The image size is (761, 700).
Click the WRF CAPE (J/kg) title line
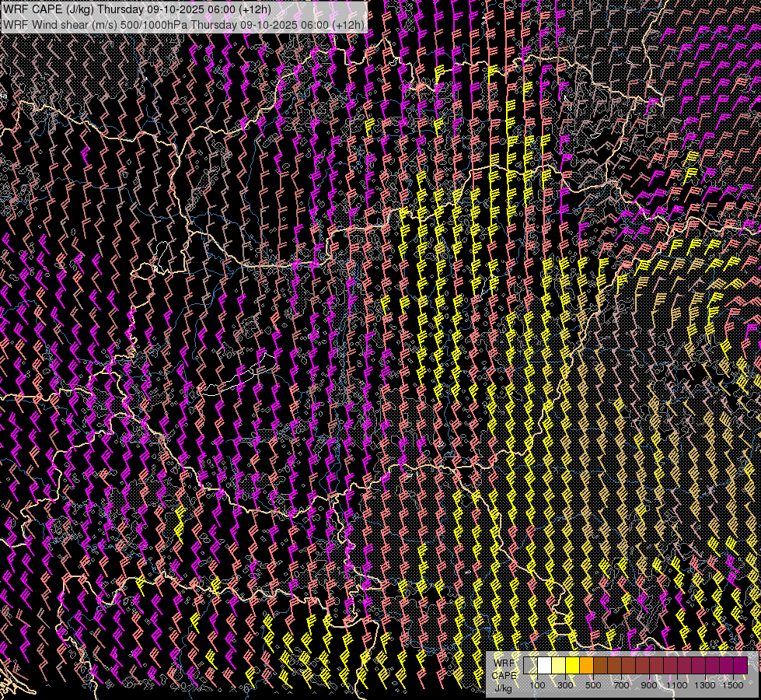click(137, 9)
